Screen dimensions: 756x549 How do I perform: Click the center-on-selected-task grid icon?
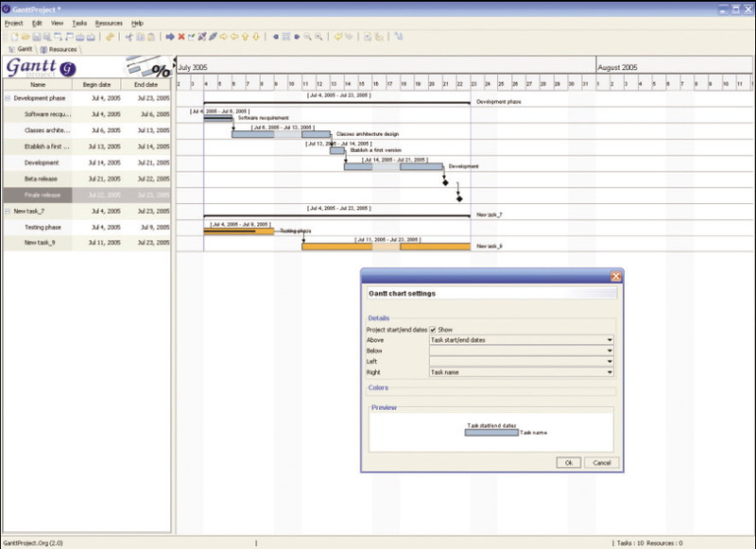286,37
